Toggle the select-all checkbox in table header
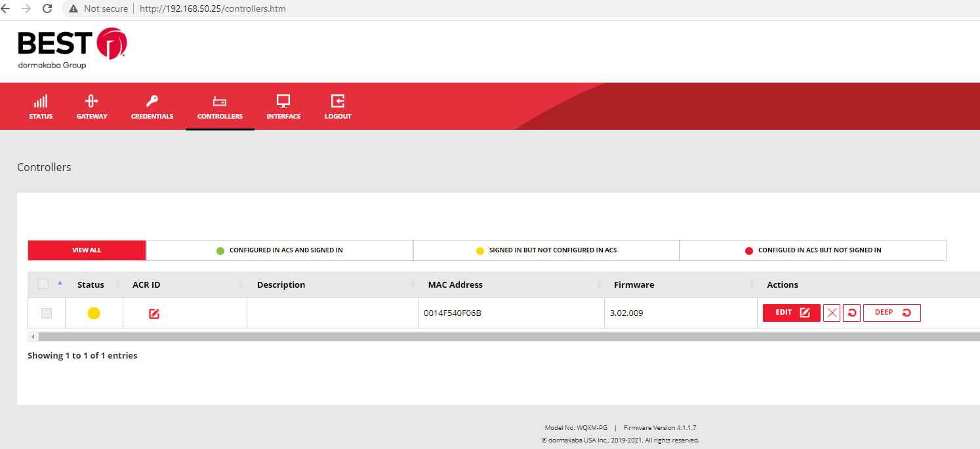980x449 pixels. tap(43, 283)
